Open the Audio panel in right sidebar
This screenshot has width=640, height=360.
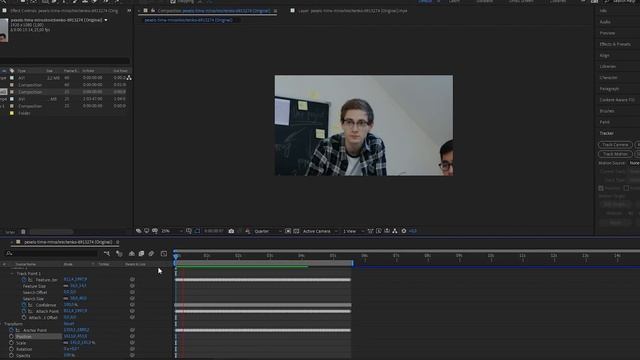605,22
